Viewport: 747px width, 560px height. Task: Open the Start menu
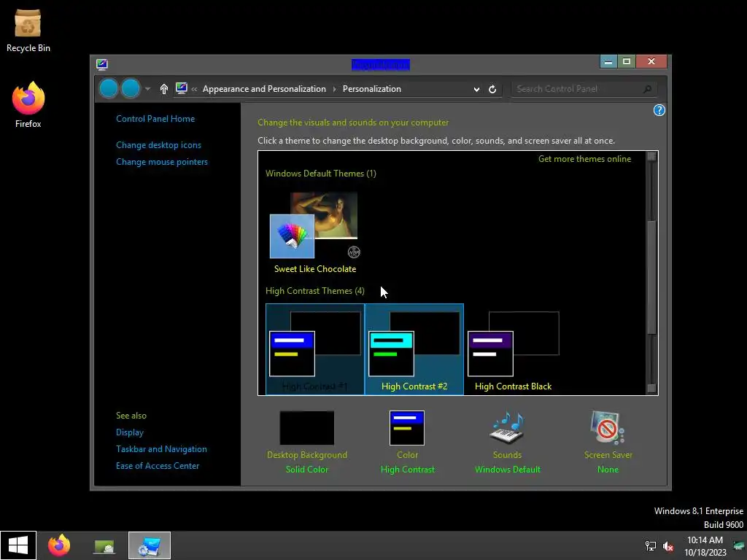pos(18,545)
